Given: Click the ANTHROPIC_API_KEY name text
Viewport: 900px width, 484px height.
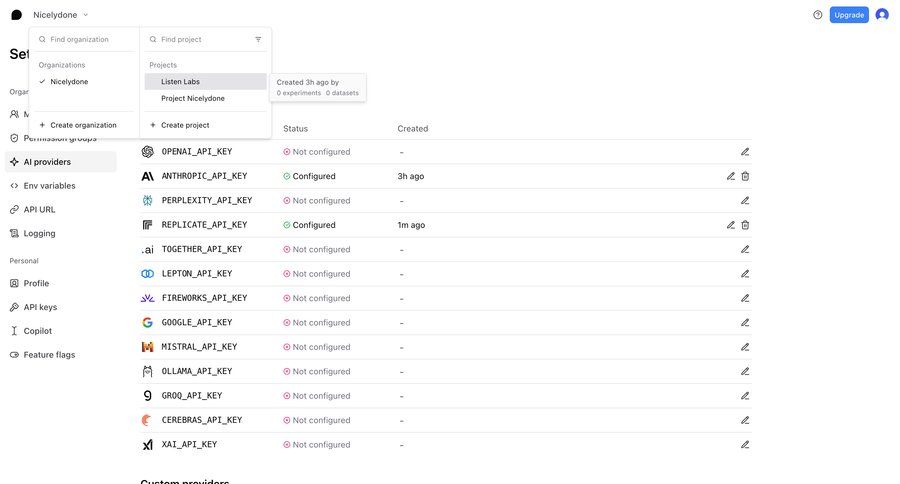Looking at the screenshot, I should (x=204, y=176).
